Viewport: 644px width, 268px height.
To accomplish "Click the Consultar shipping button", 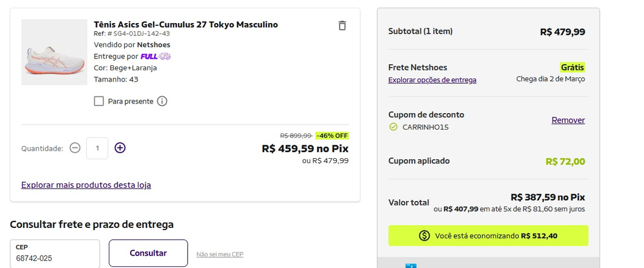I will tap(149, 253).
